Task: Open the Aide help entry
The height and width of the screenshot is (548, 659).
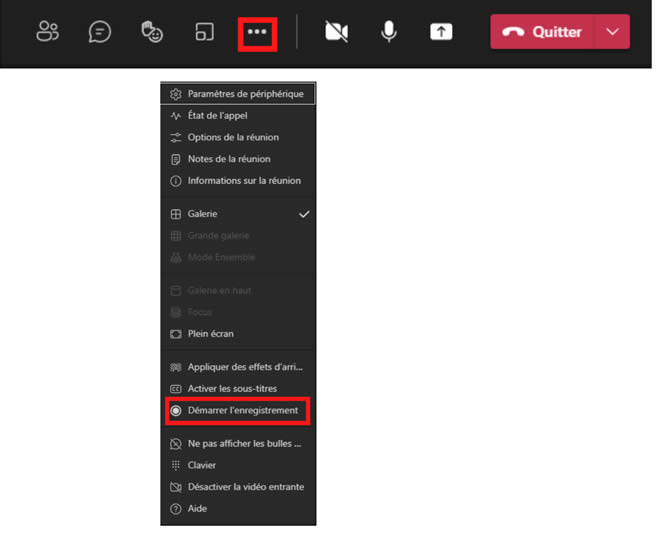Action: [238, 509]
